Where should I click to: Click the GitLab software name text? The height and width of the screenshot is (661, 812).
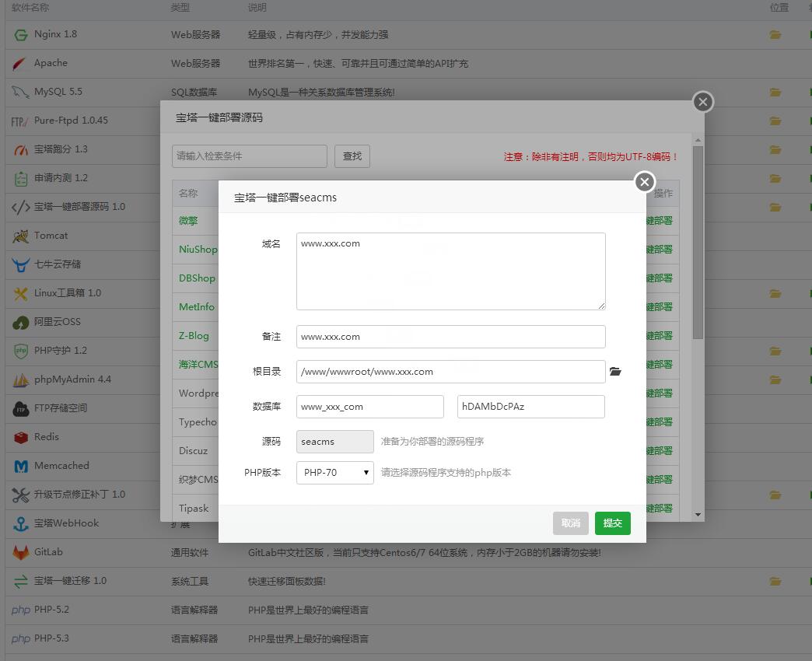point(48,552)
